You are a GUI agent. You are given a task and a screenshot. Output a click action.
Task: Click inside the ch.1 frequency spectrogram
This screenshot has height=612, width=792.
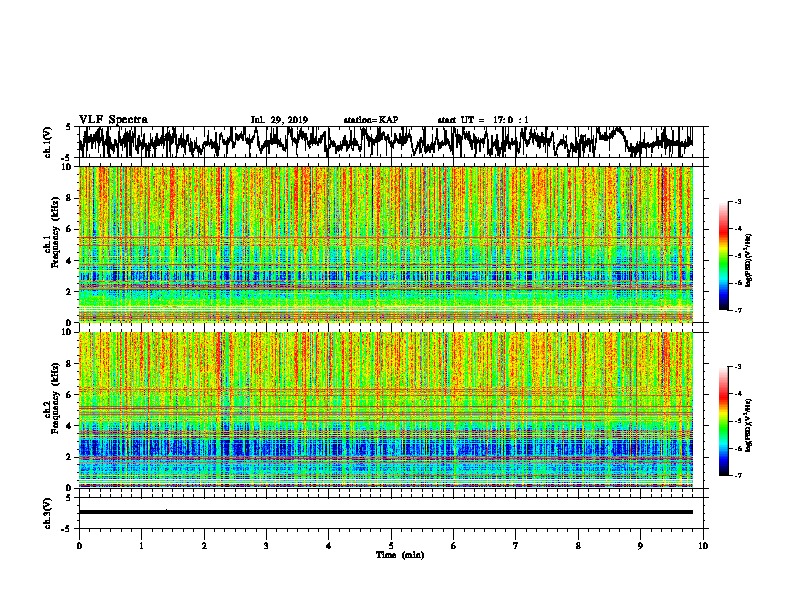[386, 244]
